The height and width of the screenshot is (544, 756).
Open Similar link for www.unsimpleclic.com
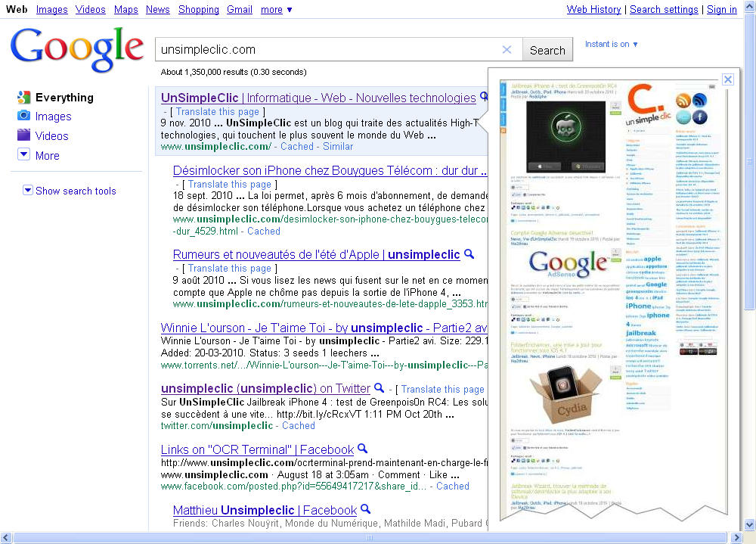pyautogui.click(x=338, y=146)
